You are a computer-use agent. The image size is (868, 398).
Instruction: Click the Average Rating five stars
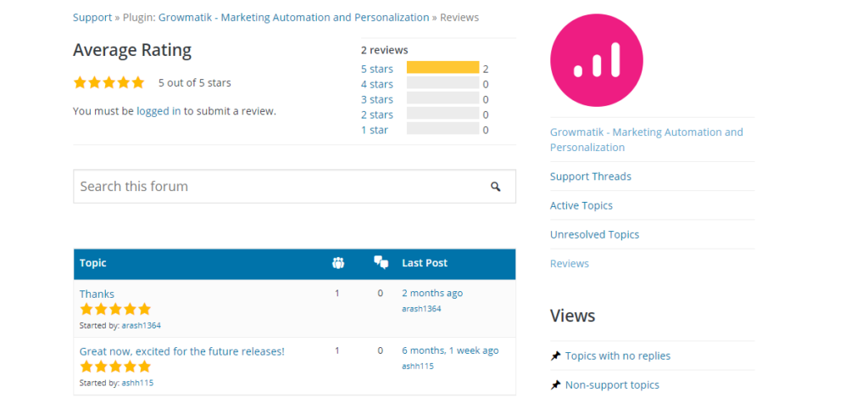coord(109,82)
